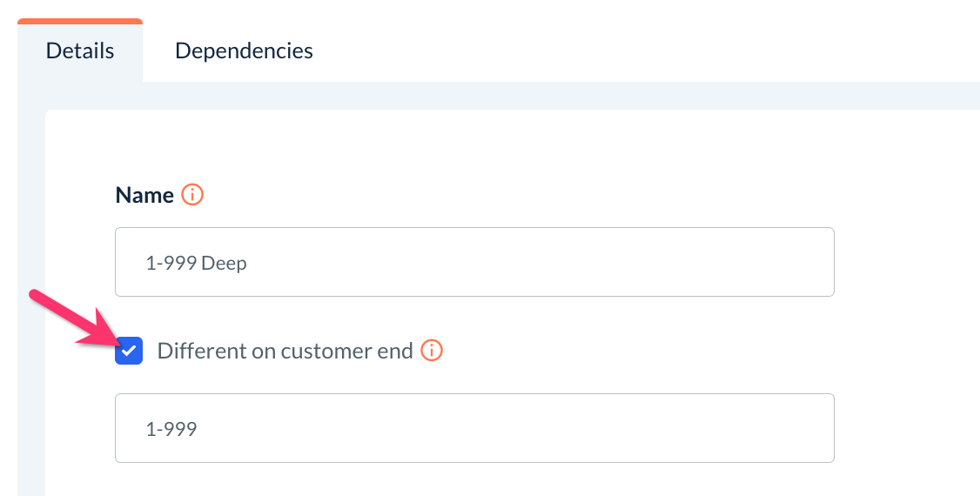Click the 1-999 text in lower field
This screenshot has height=496, width=980.
[x=171, y=429]
